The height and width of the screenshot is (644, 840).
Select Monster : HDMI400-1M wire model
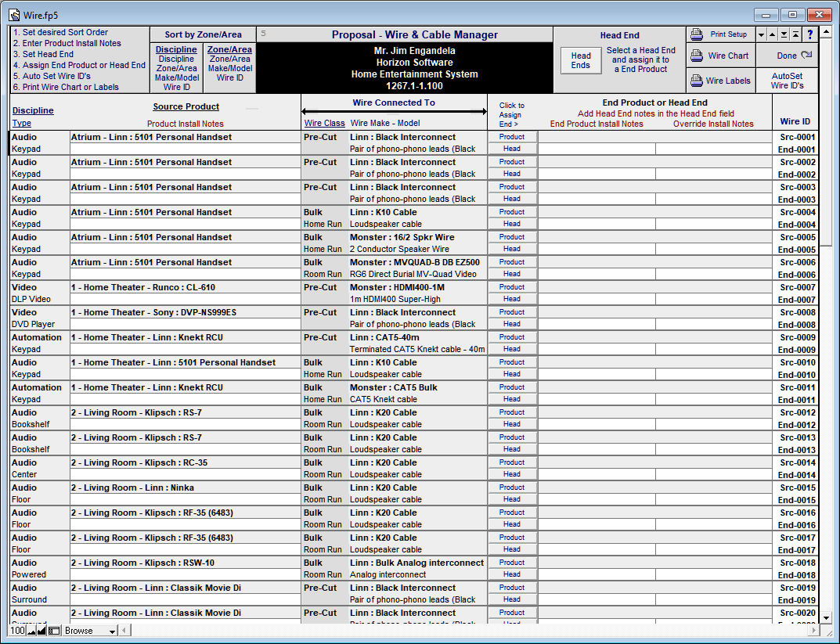(397, 287)
